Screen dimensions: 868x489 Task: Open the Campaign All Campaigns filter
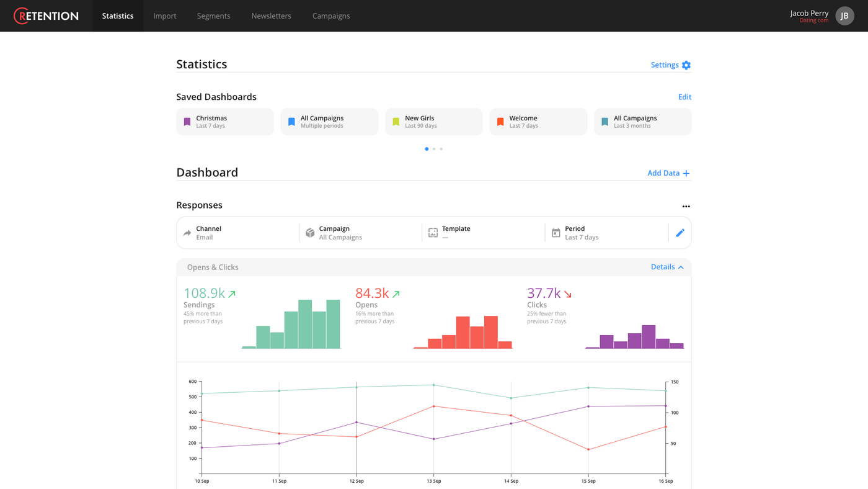tap(361, 233)
